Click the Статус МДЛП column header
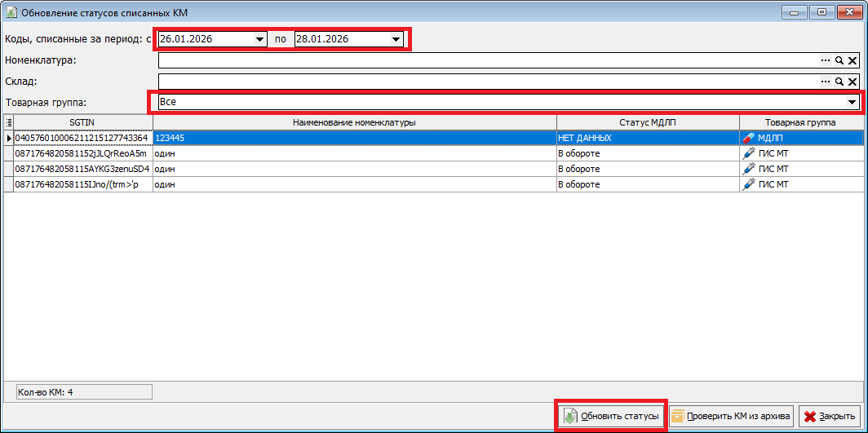 [647, 122]
